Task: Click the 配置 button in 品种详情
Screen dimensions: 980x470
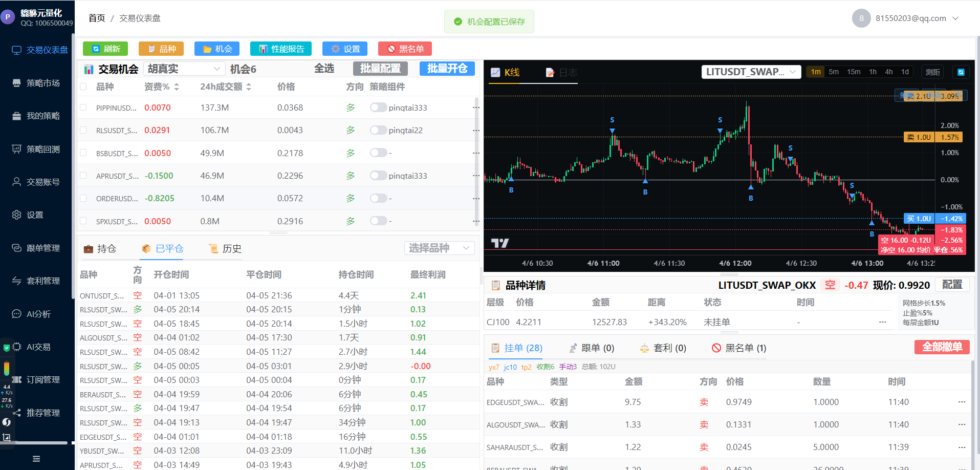Action: (952, 285)
